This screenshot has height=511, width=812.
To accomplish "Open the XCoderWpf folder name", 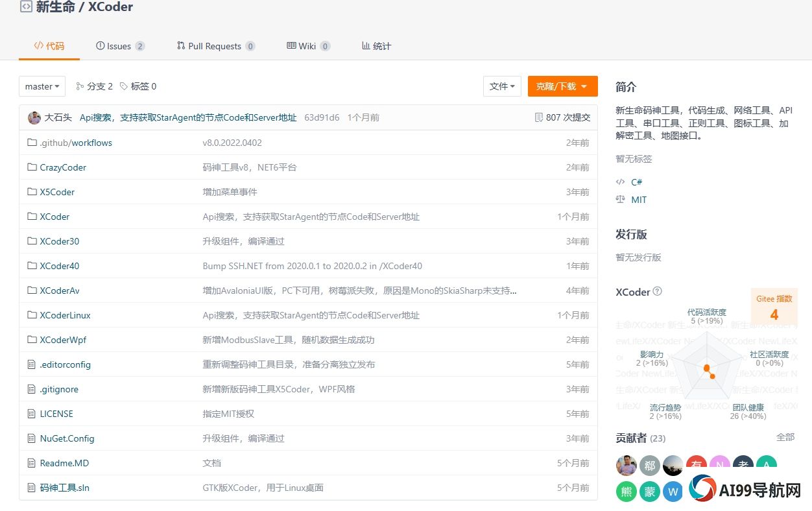I will point(63,340).
